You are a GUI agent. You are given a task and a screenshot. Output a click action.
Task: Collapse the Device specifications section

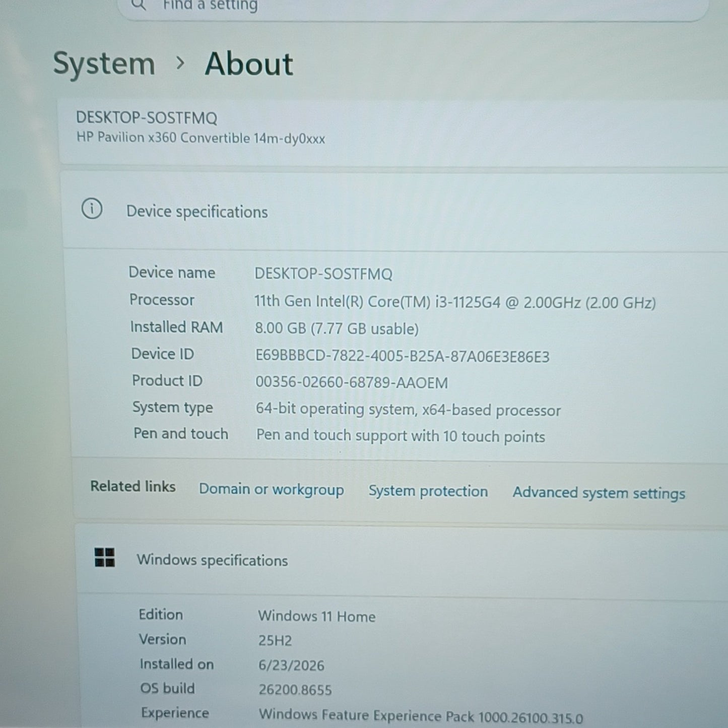click(394, 211)
